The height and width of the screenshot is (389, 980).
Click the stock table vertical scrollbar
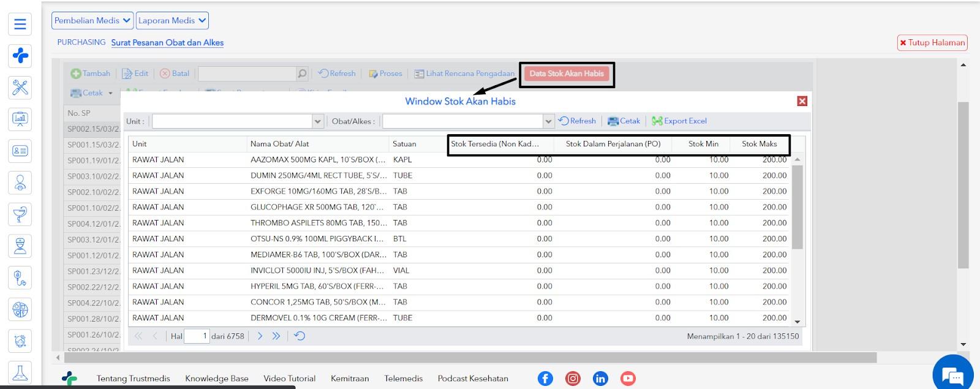[797, 207]
